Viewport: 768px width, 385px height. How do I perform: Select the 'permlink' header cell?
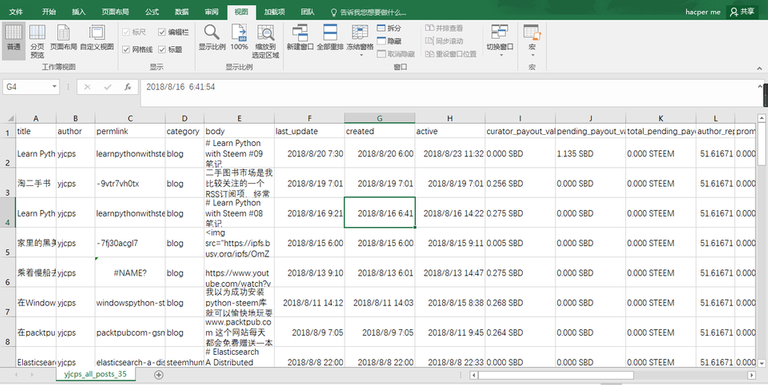[x=130, y=131]
